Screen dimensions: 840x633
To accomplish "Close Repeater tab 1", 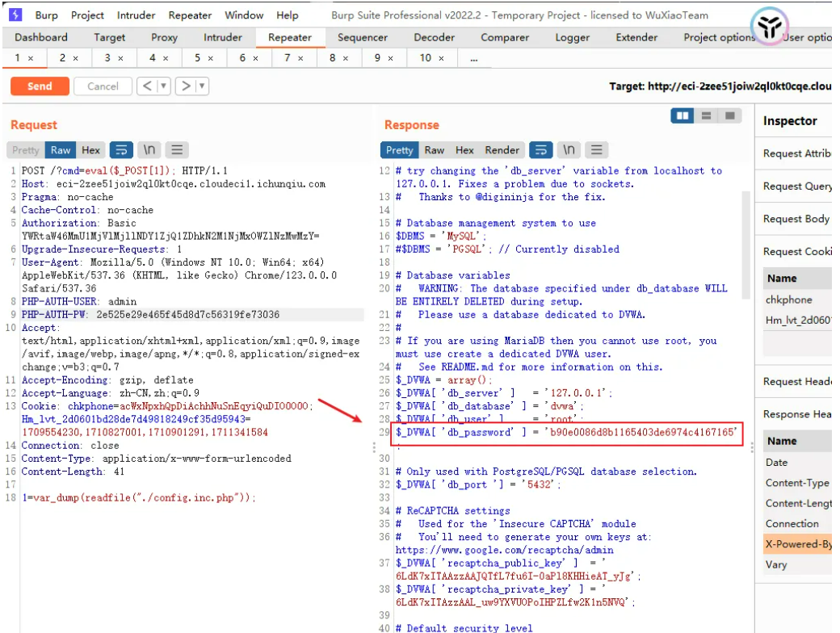I will [31, 58].
